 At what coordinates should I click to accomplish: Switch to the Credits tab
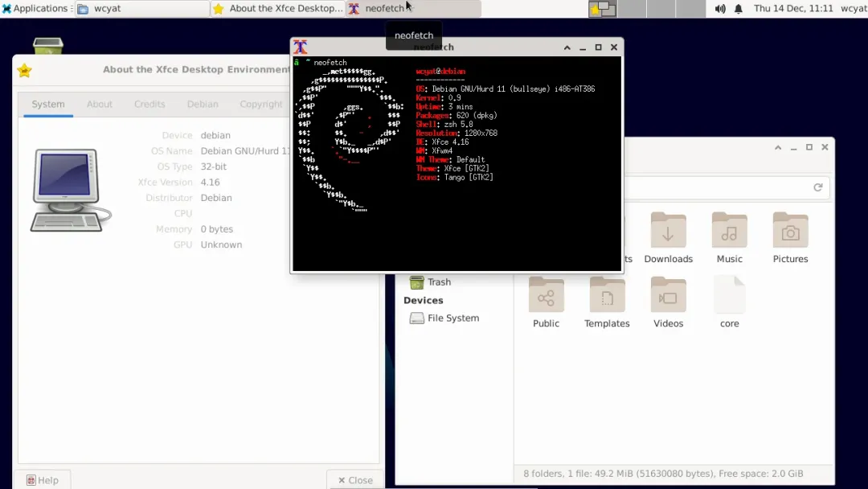click(x=149, y=104)
